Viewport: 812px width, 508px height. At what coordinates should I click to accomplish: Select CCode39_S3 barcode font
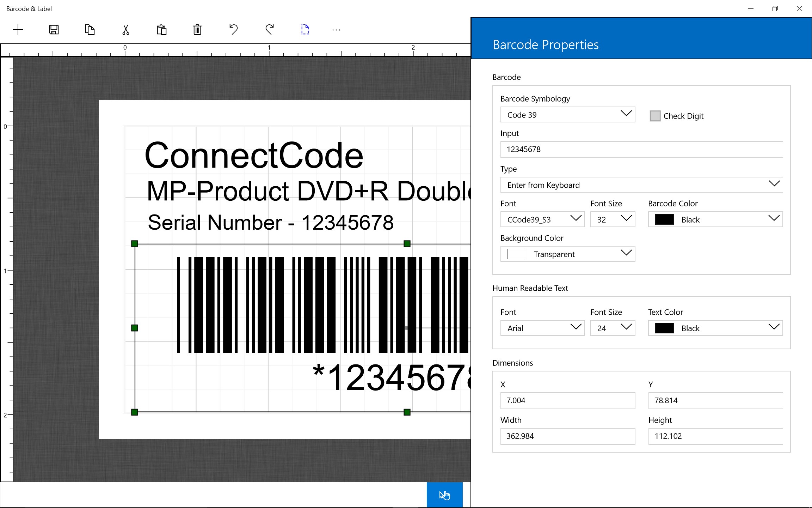(x=541, y=219)
